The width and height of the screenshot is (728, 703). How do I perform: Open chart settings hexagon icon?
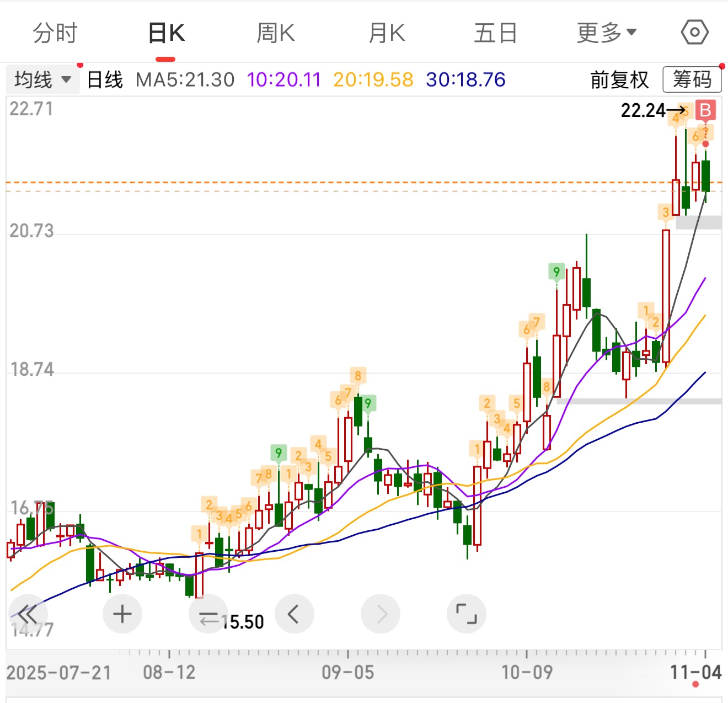(x=694, y=33)
